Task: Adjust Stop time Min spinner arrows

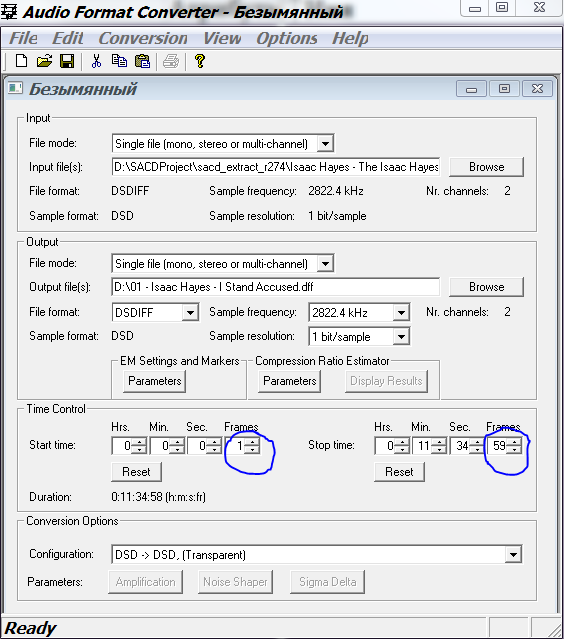Action: point(438,445)
